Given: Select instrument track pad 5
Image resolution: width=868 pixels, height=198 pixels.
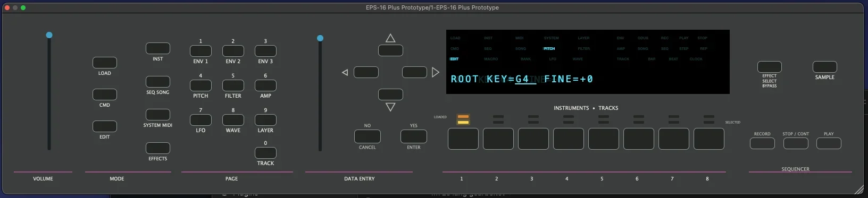Looking at the screenshot, I should tap(604, 139).
